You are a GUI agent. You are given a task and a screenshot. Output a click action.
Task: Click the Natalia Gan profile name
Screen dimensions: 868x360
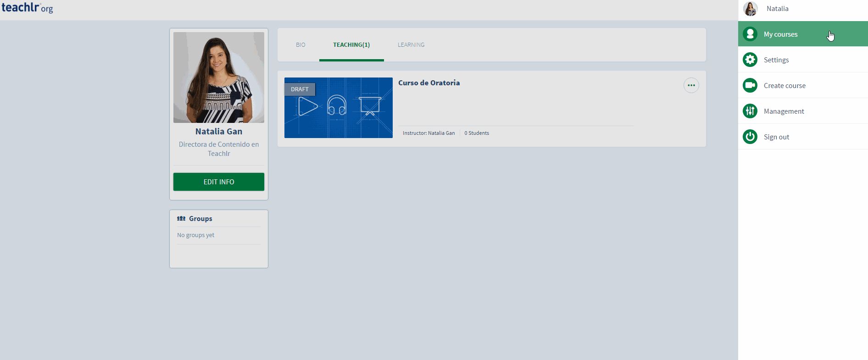pos(219,132)
